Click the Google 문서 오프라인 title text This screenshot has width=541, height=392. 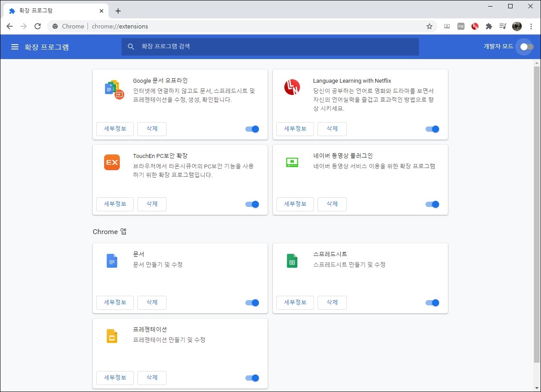[x=161, y=80]
